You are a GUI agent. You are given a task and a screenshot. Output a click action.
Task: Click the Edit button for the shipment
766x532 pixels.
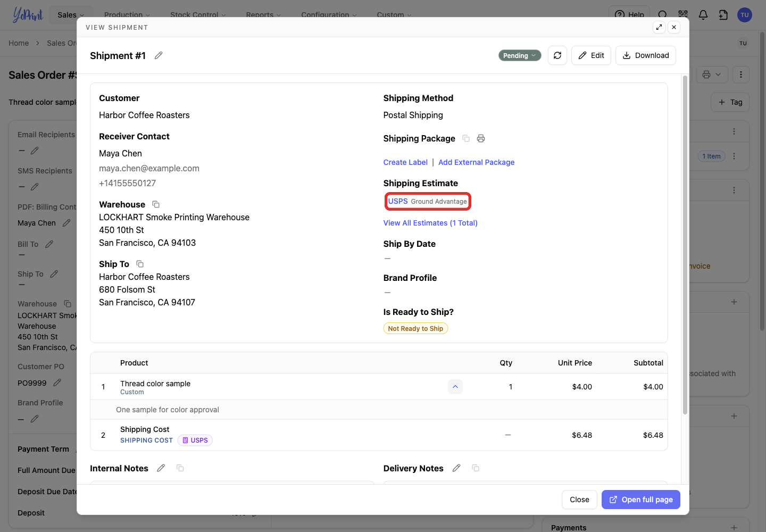tap(591, 55)
